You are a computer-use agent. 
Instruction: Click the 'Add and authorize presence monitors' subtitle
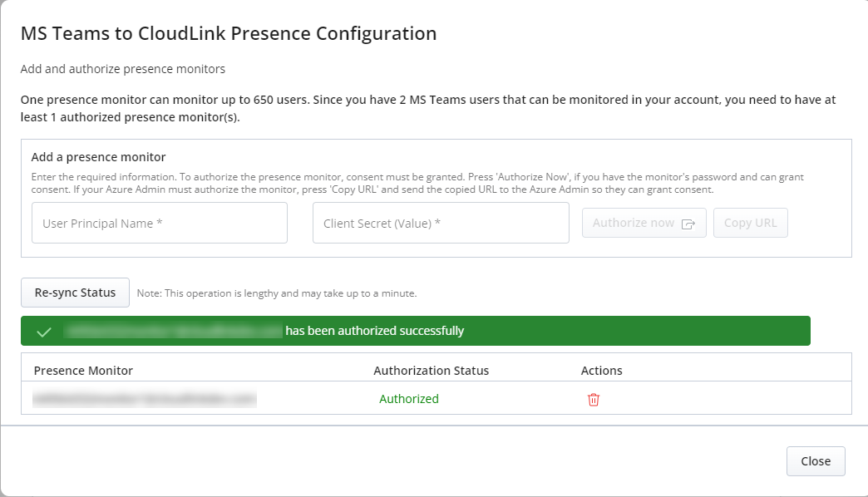coord(123,69)
